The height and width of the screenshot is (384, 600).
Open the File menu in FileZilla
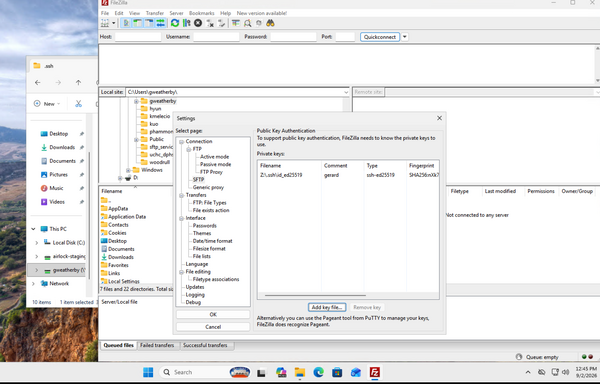point(105,13)
